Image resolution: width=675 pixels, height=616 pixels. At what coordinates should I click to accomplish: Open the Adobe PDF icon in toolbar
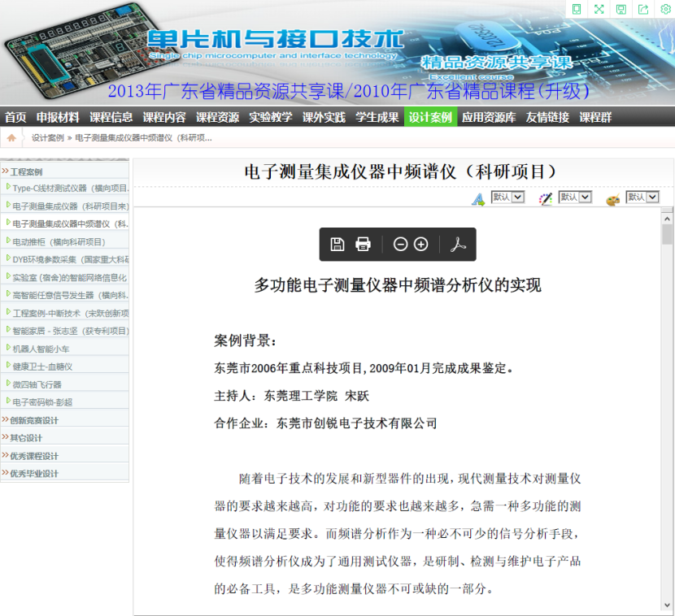pos(459,244)
